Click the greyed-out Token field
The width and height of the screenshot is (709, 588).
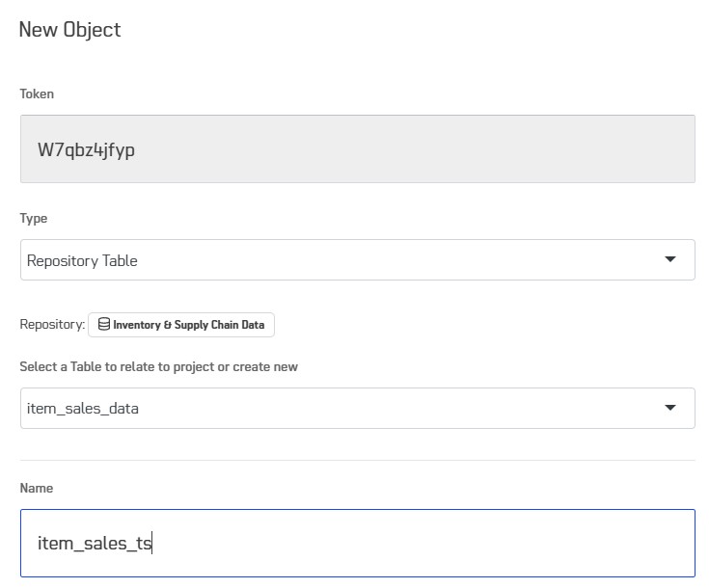tap(357, 148)
